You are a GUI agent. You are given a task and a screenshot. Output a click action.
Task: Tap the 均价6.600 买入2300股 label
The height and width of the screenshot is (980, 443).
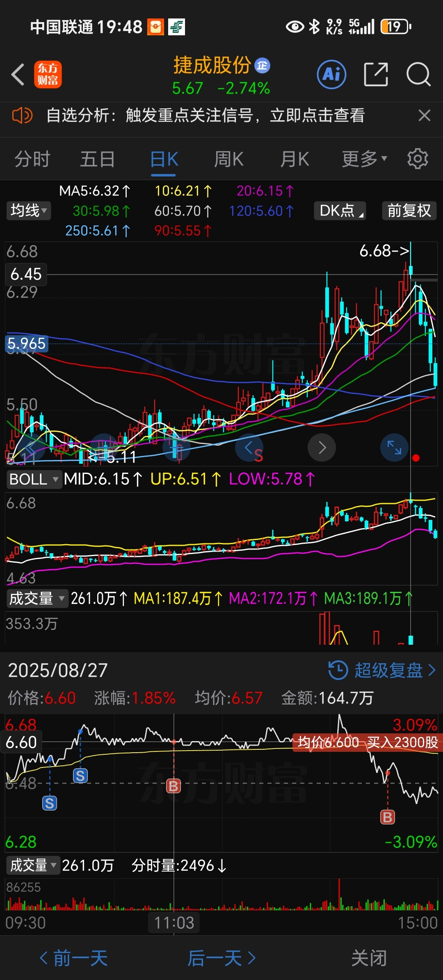pos(368,742)
